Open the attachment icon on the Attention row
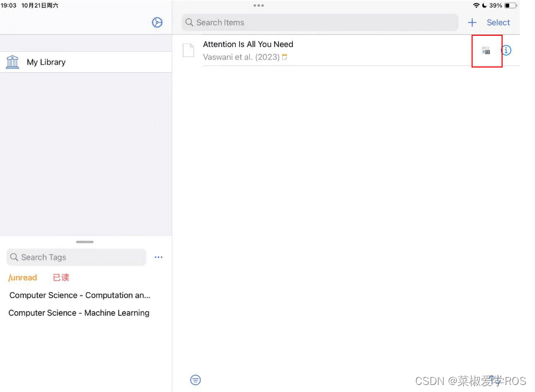This screenshot has height=392, width=535. pos(486,51)
